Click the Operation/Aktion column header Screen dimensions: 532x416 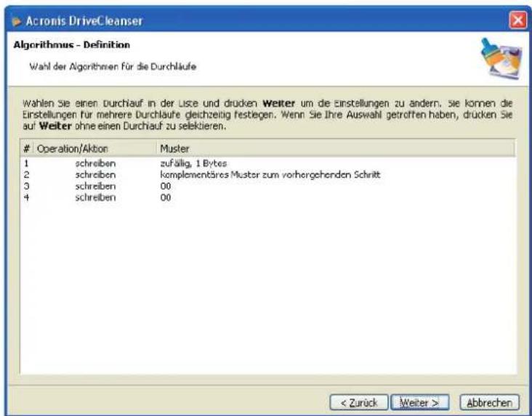[95, 149]
